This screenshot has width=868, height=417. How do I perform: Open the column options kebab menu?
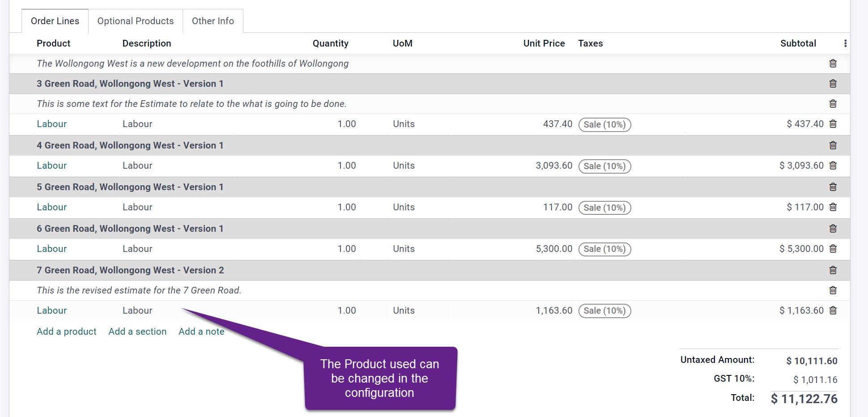pyautogui.click(x=845, y=43)
